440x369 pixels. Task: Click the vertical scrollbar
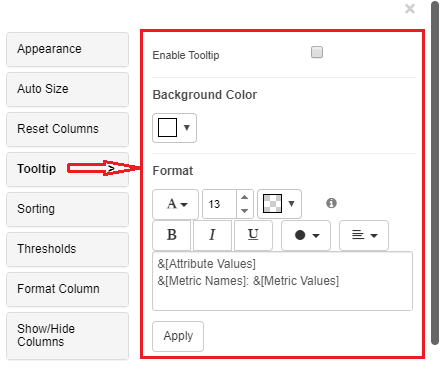pyautogui.click(x=435, y=173)
